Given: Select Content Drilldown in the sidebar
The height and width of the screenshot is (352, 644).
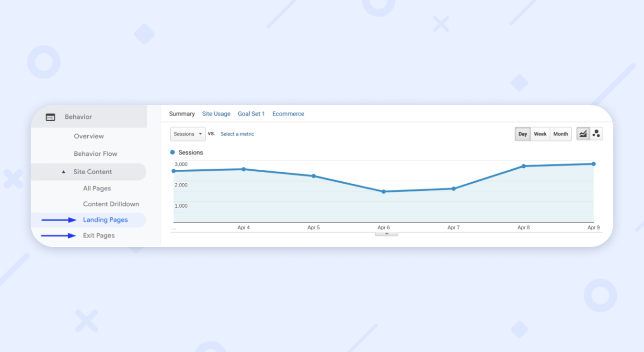Looking at the screenshot, I should click(x=111, y=204).
